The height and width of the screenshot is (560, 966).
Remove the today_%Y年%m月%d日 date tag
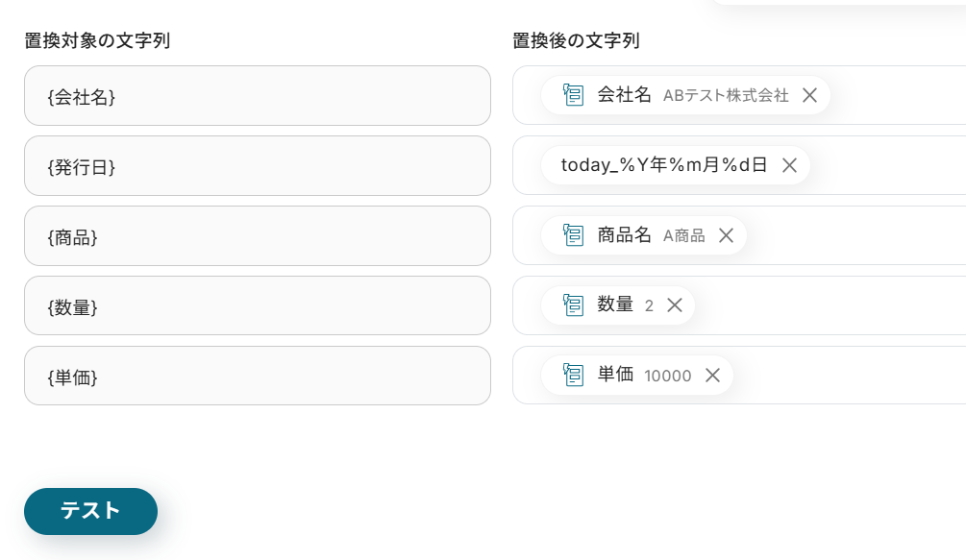coord(789,165)
